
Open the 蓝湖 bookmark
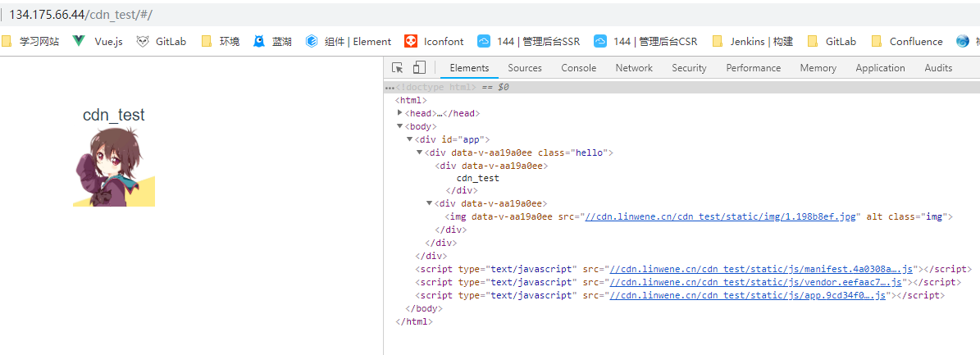[272, 41]
